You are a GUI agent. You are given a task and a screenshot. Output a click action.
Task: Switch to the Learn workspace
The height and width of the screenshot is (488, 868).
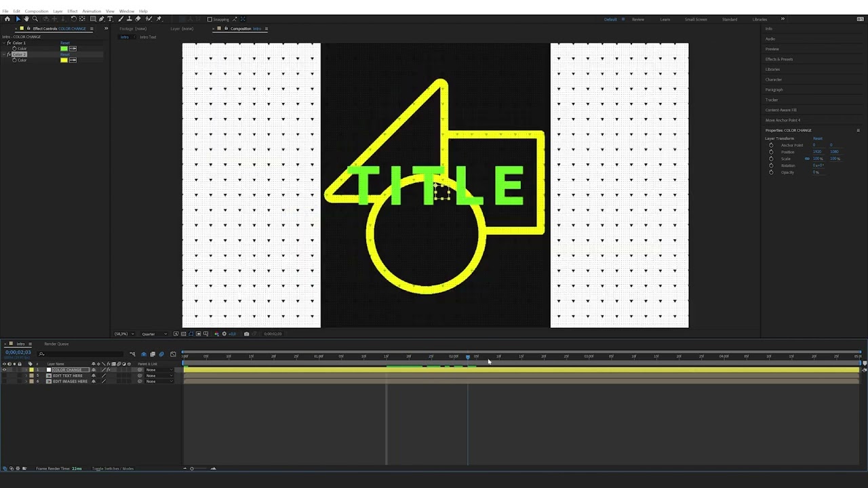point(665,19)
